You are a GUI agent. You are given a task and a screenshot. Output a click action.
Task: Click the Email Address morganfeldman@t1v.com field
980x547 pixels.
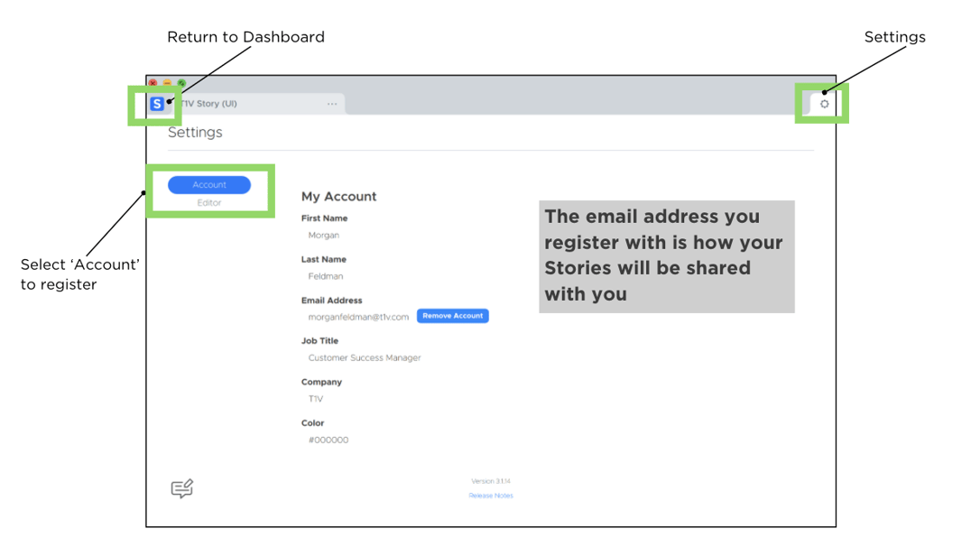pyautogui.click(x=359, y=316)
